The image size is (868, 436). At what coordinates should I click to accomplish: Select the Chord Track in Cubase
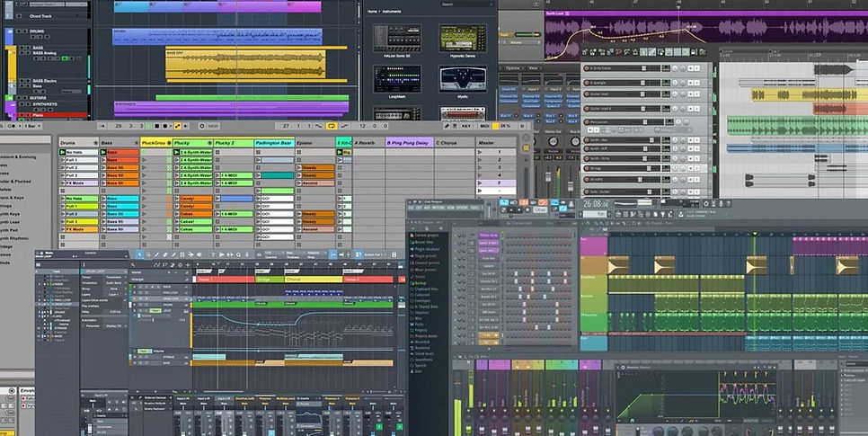click(40, 16)
